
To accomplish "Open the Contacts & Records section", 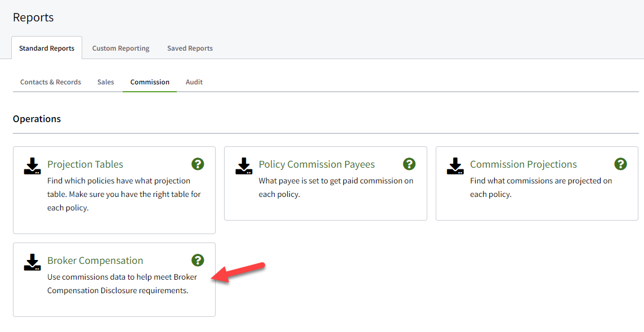I will coord(50,82).
